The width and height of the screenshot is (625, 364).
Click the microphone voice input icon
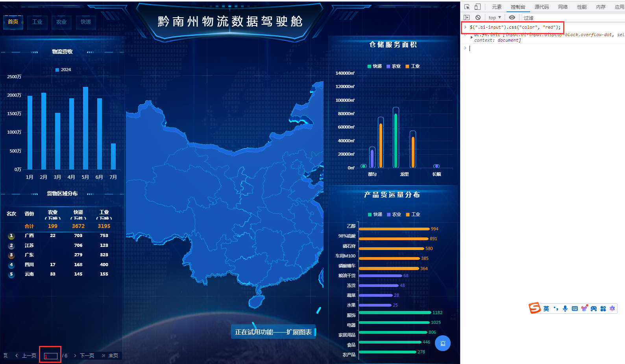pyautogui.click(x=565, y=309)
